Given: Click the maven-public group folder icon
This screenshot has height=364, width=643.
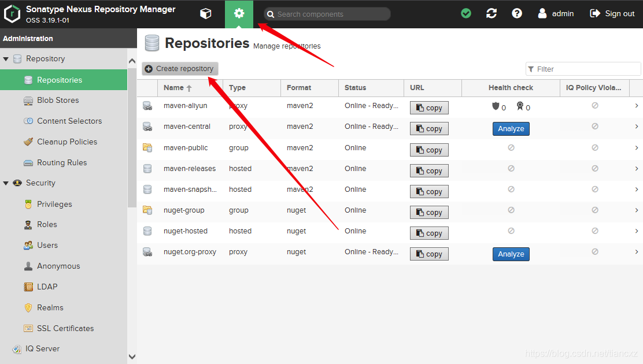Looking at the screenshot, I should (147, 147).
